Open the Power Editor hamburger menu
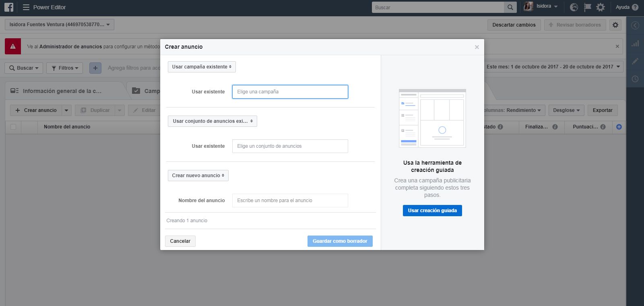 (26, 7)
